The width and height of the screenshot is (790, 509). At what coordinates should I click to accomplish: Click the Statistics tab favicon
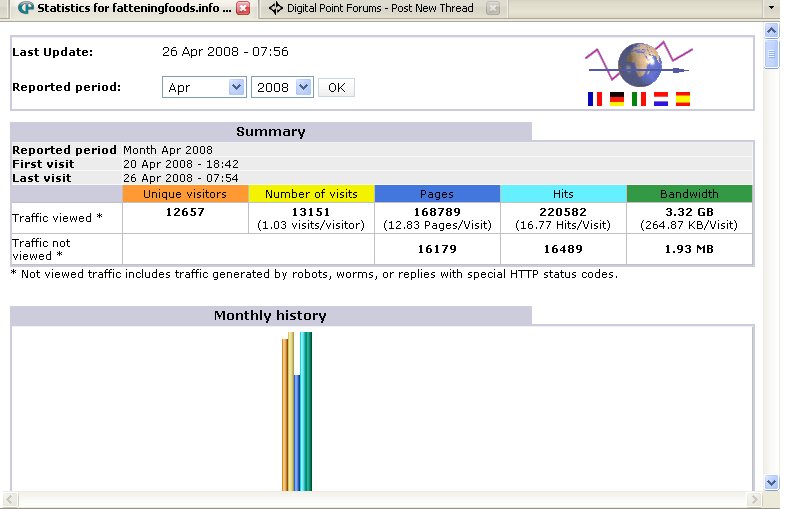click(x=25, y=9)
